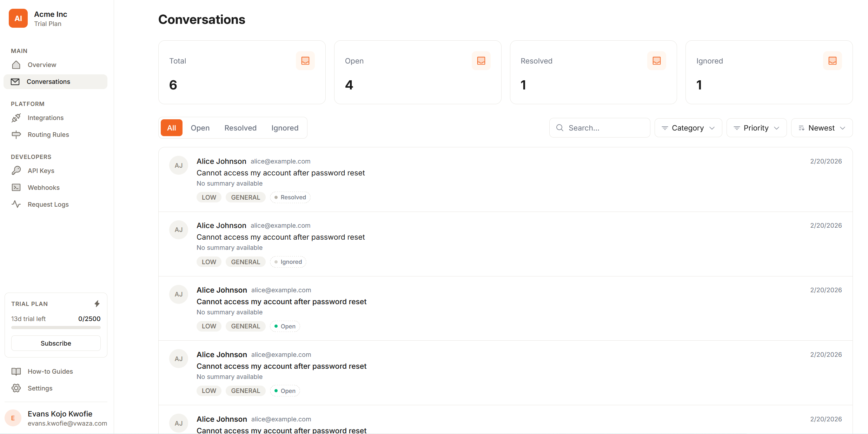Select the Conversations mail icon in sidebar
Image resolution: width=868 pixels, height=434 pixels.
tap(16, 81)
